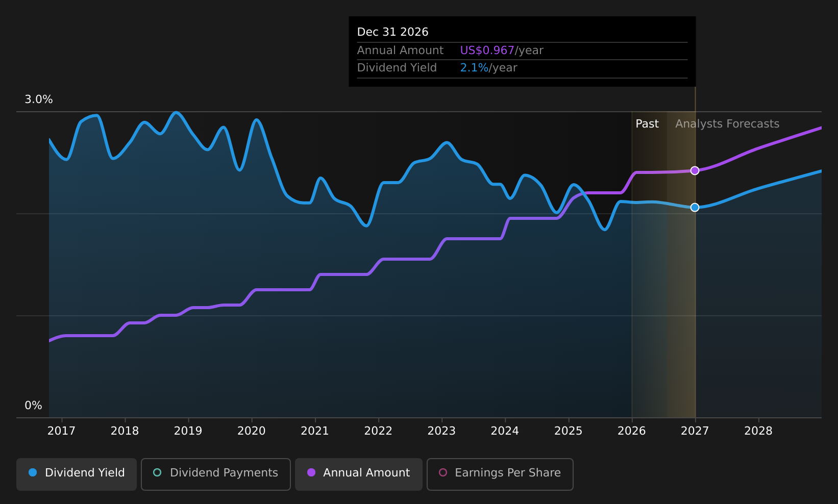This screenshot has height=504, width=838.
Task: Enable the Earnings Per Share series
Action: [x=500, y=474]
